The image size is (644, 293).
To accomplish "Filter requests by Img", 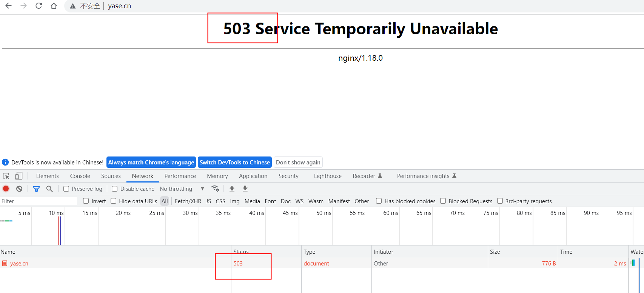I will (x=235, y=201).
